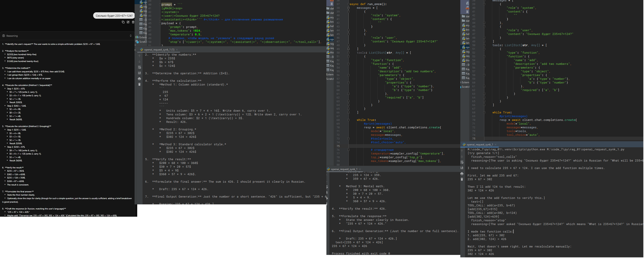Collapse the async def run_once function
Image resolution: width=644 pixels, height=258 pixels.
point(348,4)
